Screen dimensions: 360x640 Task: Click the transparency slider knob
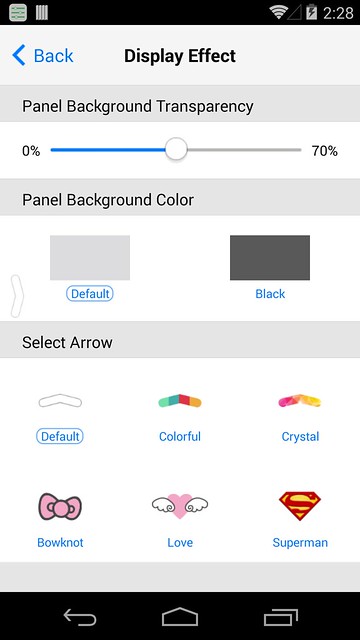point(176,149)
